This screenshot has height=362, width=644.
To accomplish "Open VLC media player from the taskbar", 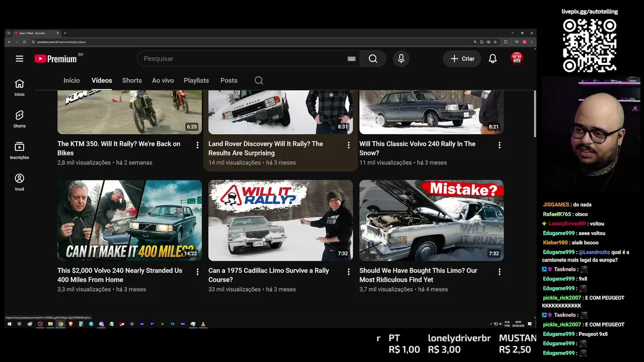I will pos(203,324).
